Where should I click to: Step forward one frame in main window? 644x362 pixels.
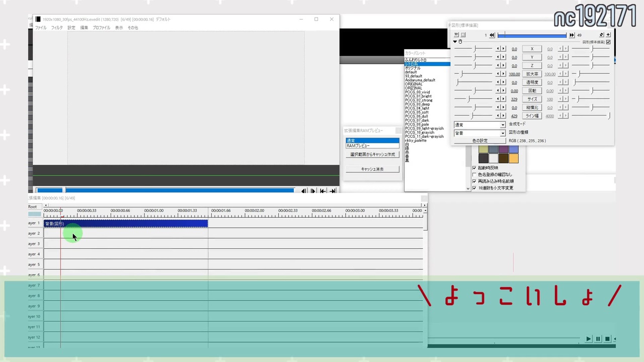(313, 191)
